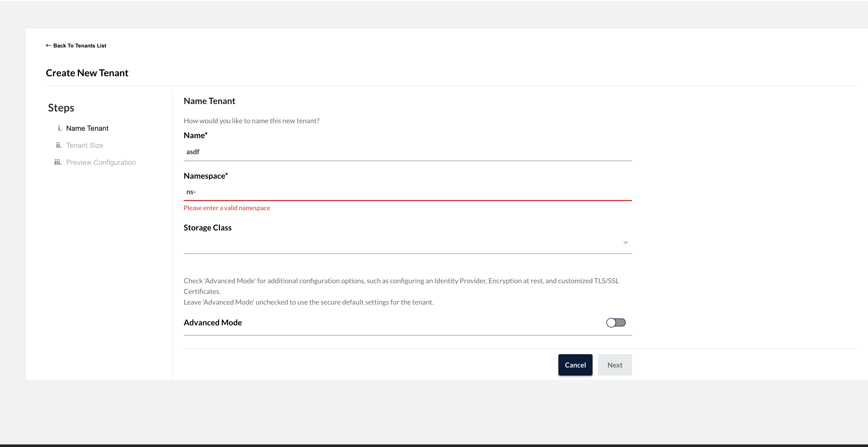The height and width of the screenshot is (447, 868).
Task: Go back to the Tenants List
Action: coord(76,45)
